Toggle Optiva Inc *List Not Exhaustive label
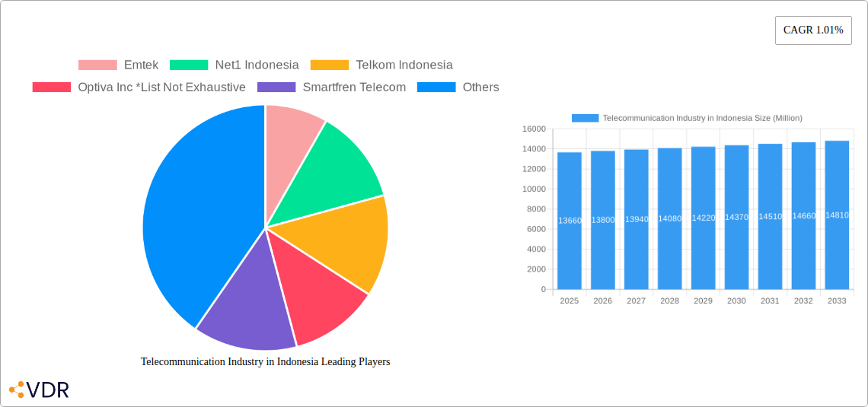 click(161, 87)
